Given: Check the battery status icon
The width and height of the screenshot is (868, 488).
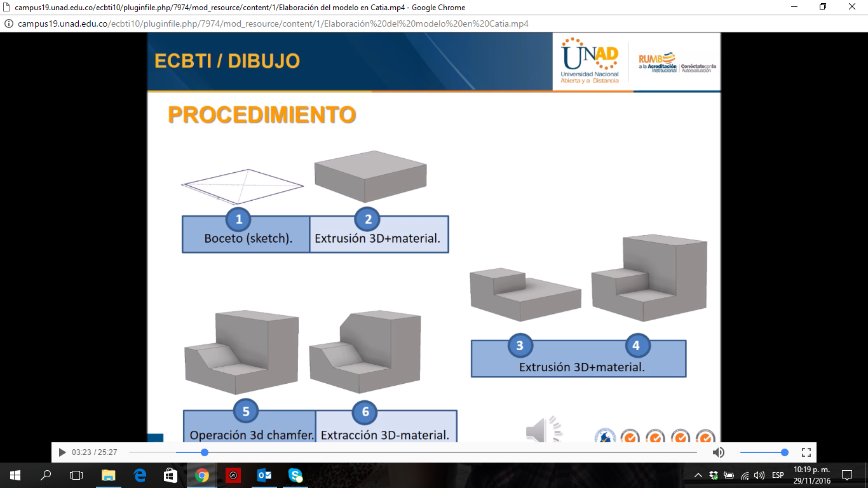Looking at the screenshot, I should [x=729, y=475].
